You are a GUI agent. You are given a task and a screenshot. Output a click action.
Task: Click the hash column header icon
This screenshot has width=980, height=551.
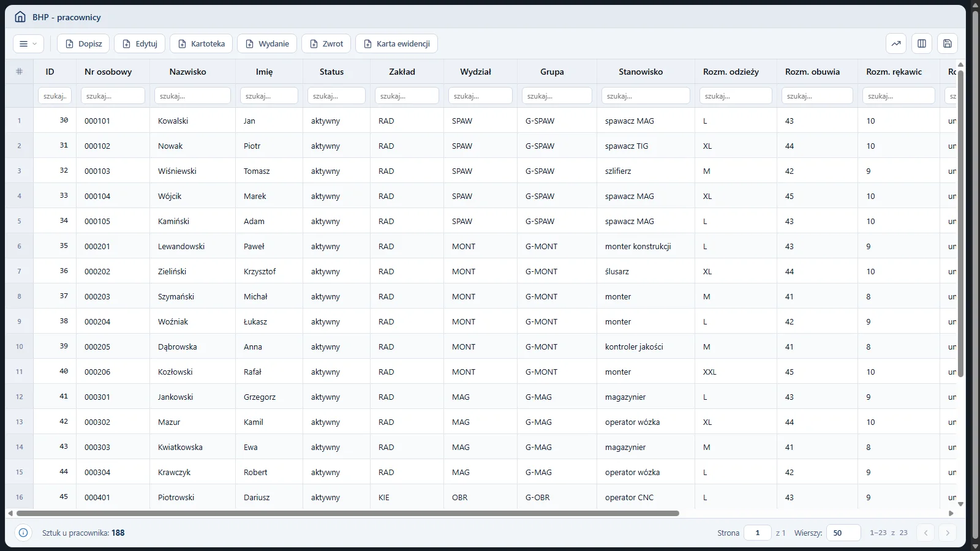point(19,72)
